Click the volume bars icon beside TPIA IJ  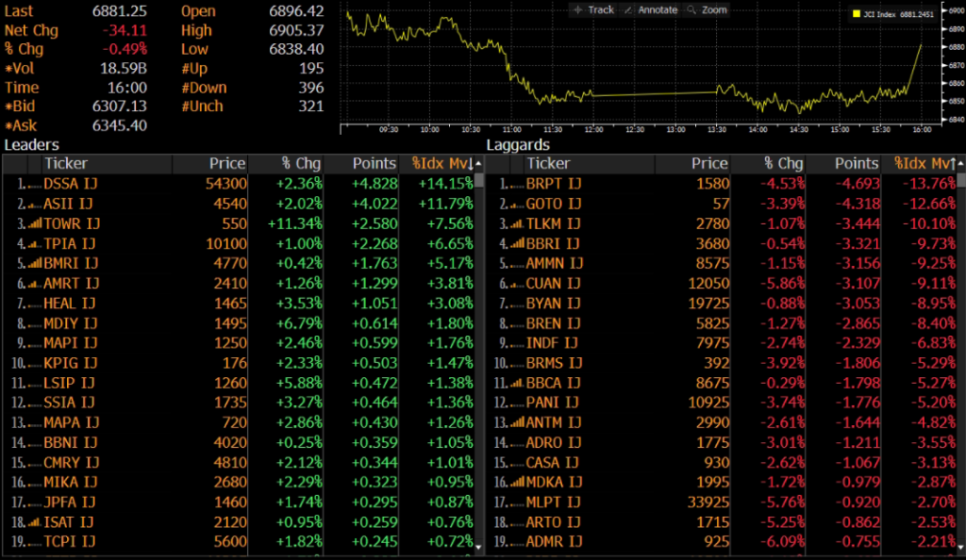click(35, 244)
